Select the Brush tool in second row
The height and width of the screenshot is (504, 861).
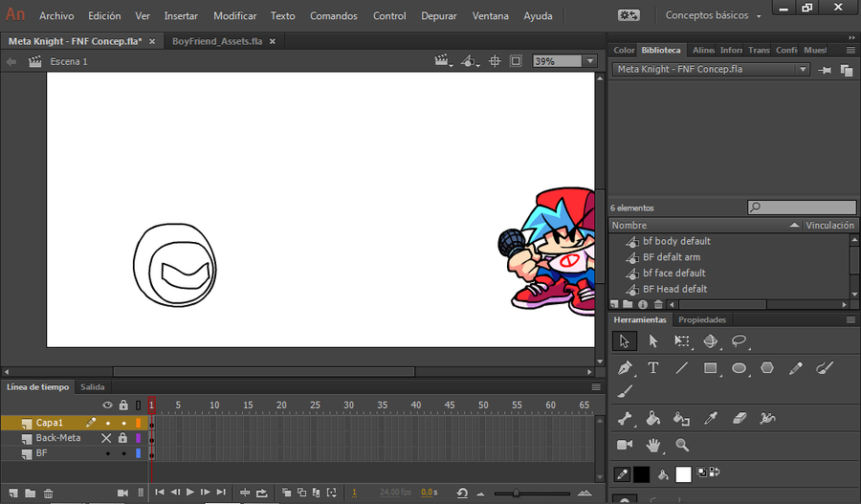625,391
